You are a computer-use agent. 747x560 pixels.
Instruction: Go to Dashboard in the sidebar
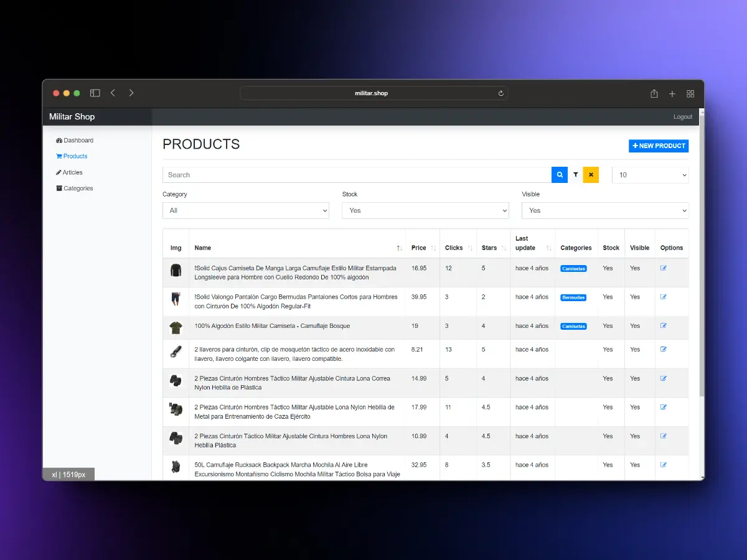click(78, 141)
